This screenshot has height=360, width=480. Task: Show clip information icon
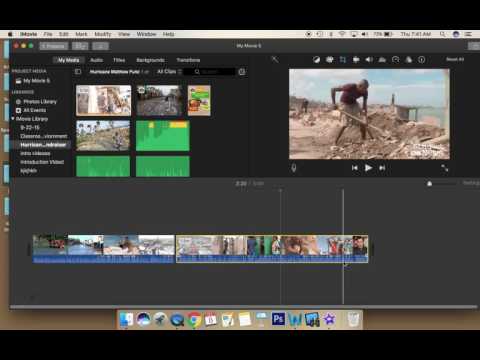(422, 60)
